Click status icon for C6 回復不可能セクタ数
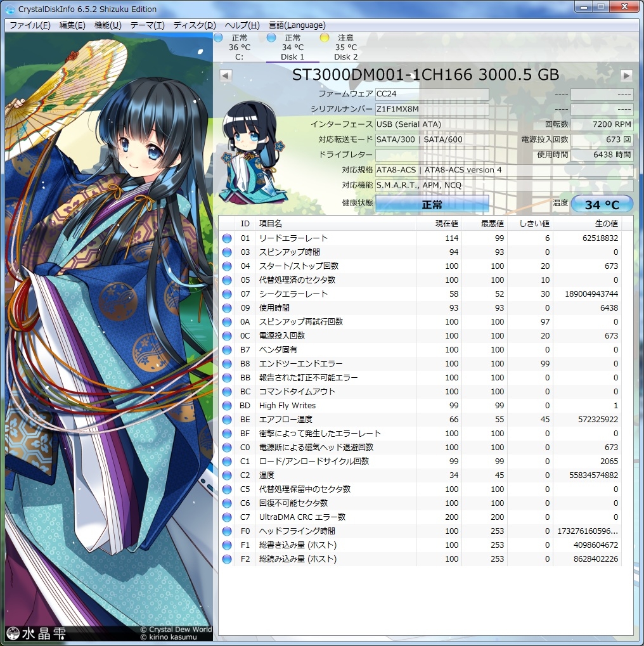The image size is (644, 646). click(x=227, y=503)
